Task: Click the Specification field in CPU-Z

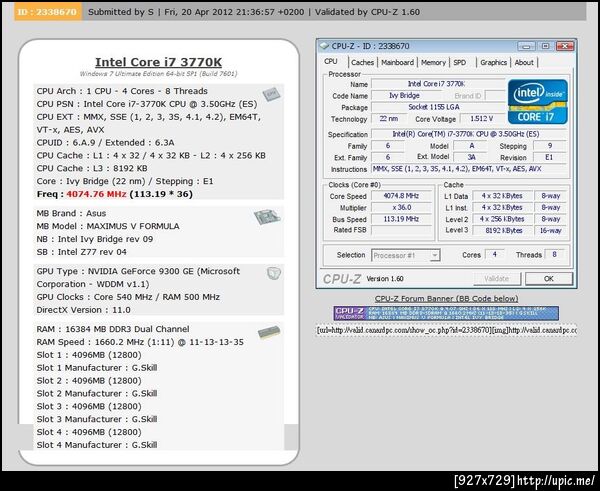Action: (469, 134)
